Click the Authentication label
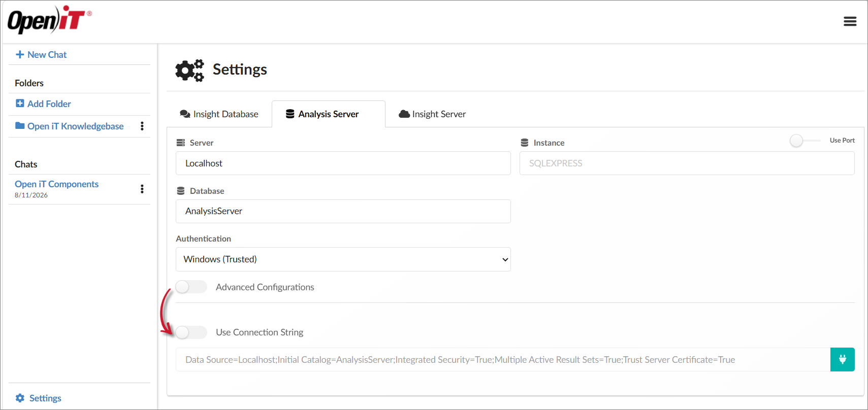This screenshot has width=868, height=410. point(203,238)
